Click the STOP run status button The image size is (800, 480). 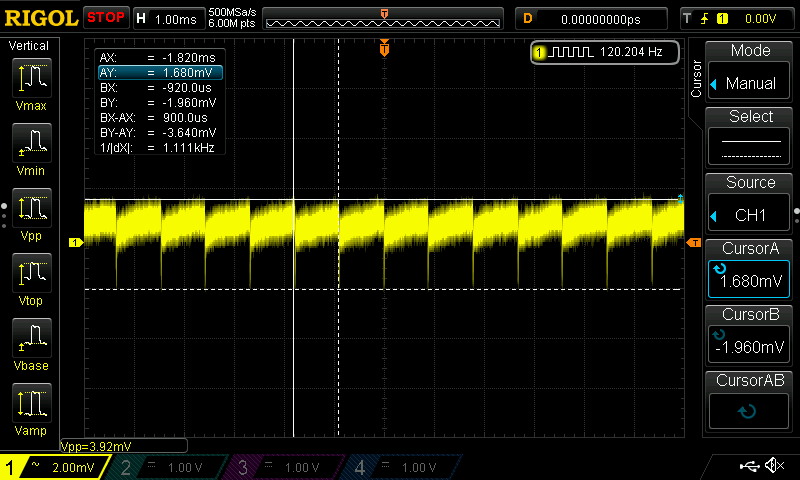click(x=106, y=18)
